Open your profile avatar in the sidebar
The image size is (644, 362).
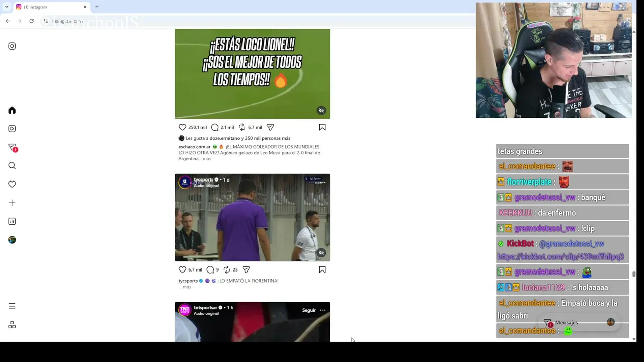(12, 240)
